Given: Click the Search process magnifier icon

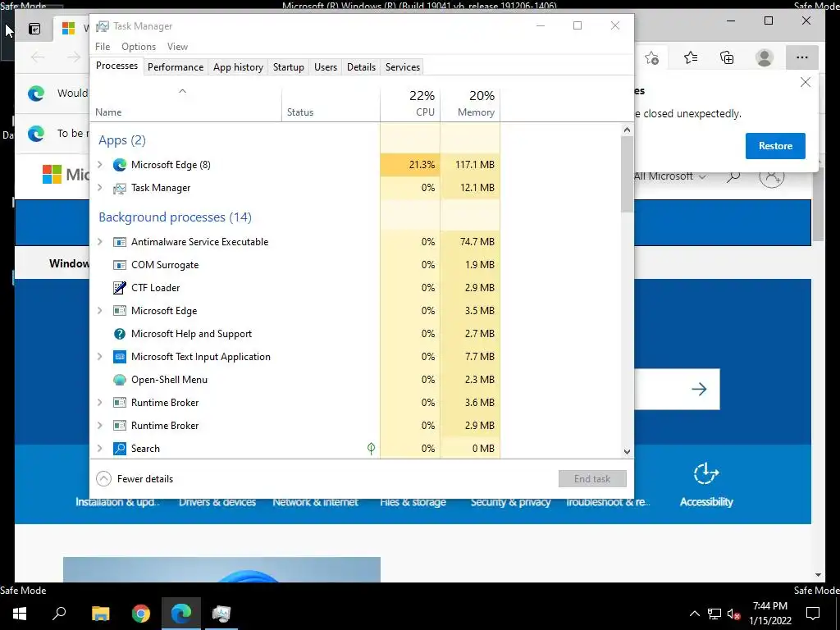Looking at the screenshot, I should click(x=120, y=449).
